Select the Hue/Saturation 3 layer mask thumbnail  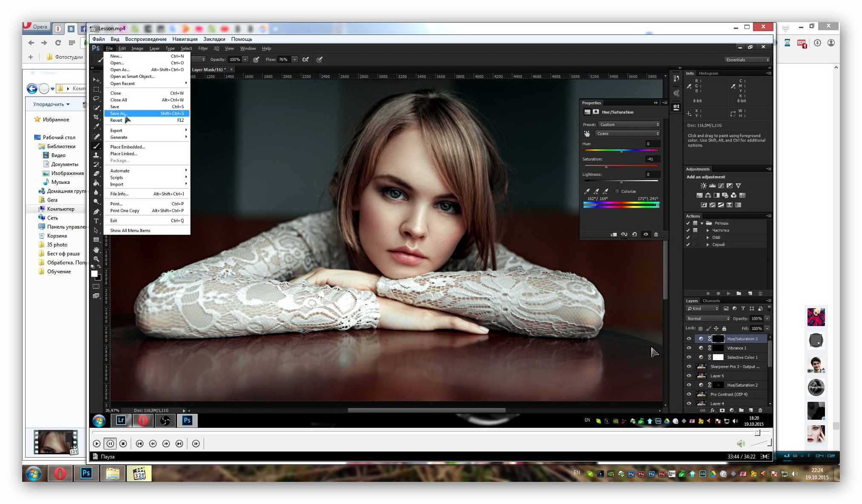(718, 339)
